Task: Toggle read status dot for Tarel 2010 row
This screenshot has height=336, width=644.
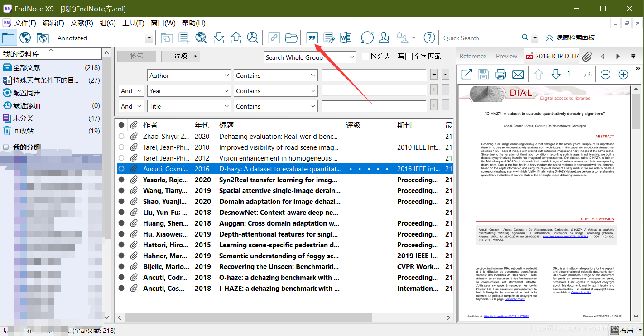Action: pyautogui.click(x=121, y=147)
